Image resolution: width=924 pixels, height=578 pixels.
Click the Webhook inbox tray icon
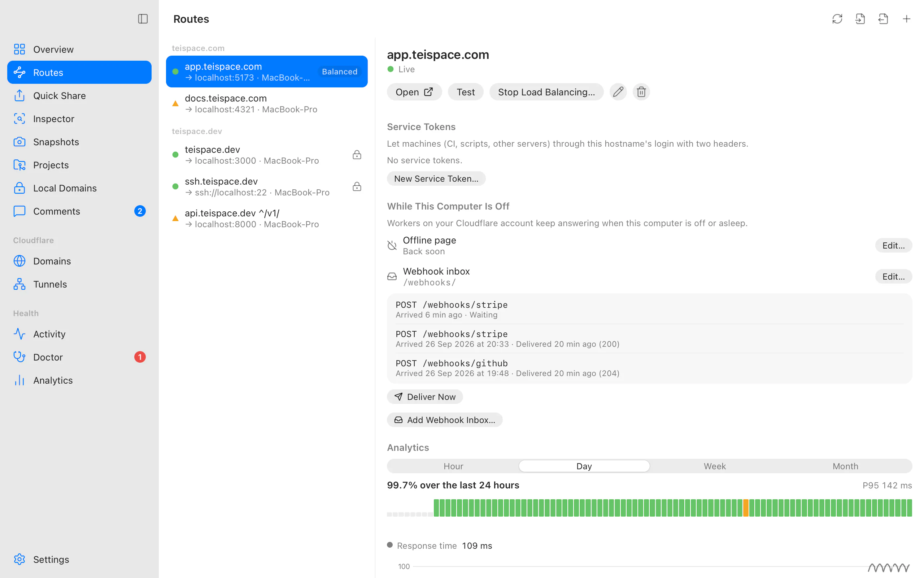click(x=392, y=276)
